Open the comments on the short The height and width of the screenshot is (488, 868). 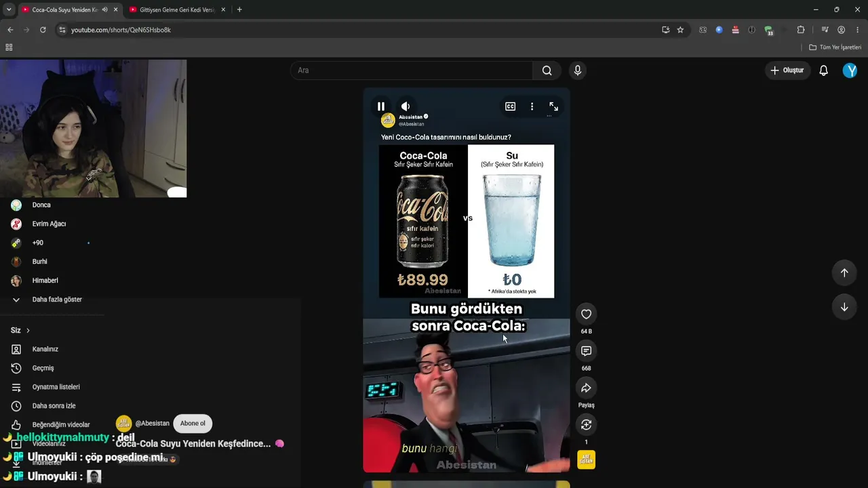[x=587, y=350]
